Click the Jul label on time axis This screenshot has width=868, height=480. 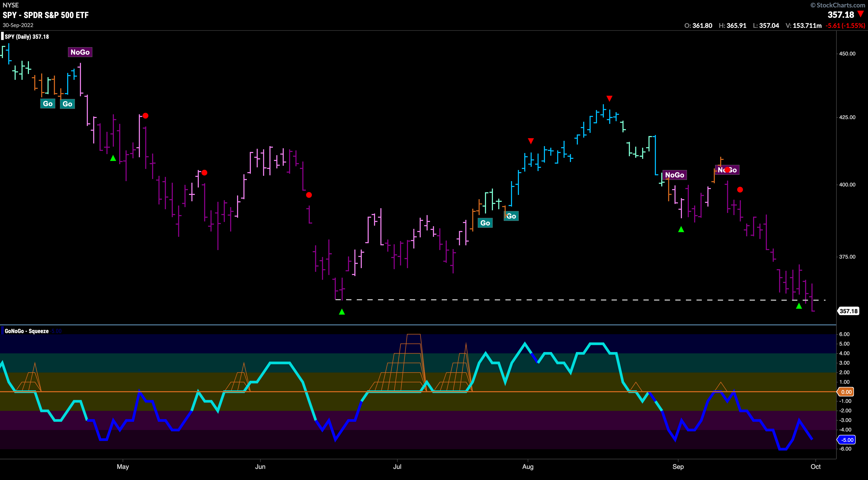coord(397,466)
